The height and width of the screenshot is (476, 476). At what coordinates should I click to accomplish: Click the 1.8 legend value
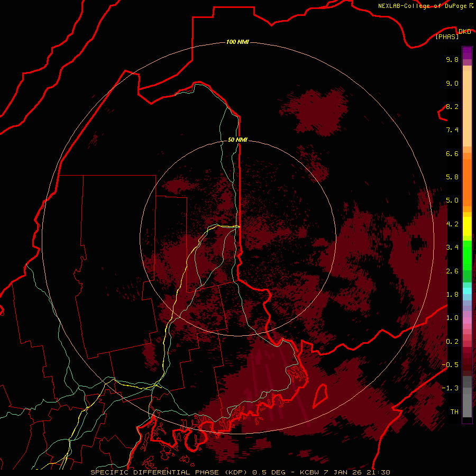(x=452, y=295)
